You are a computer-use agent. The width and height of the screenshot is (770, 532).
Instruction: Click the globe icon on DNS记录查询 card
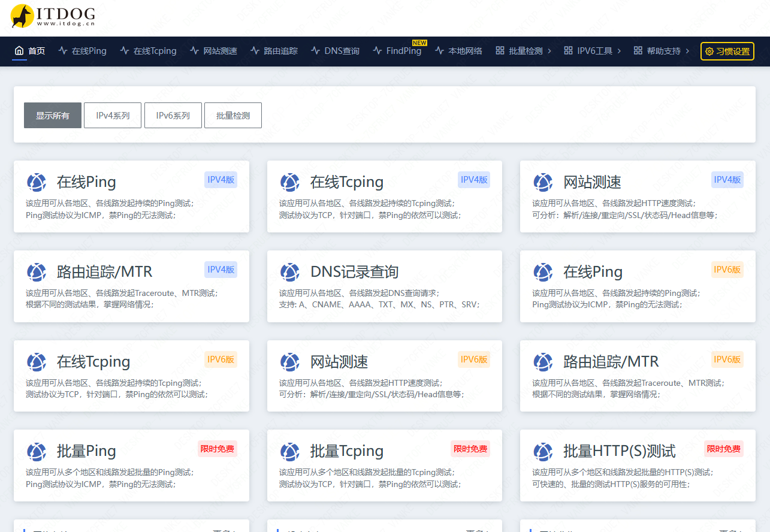pyautogui.click(x=290, y=272)
